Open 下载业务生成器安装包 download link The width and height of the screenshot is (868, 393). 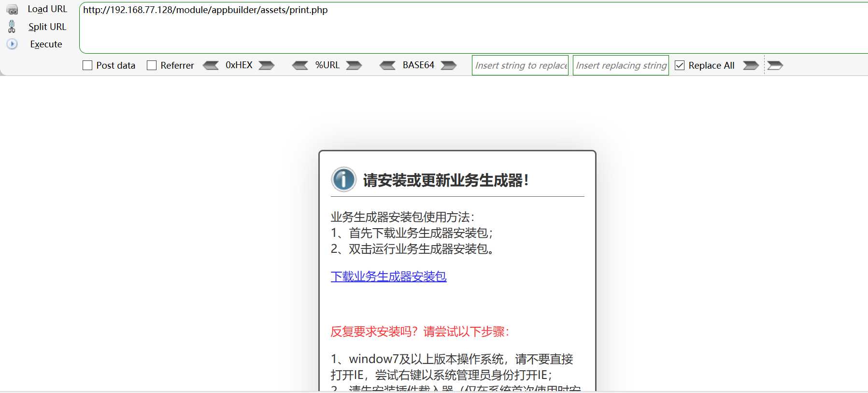point(388,277)
